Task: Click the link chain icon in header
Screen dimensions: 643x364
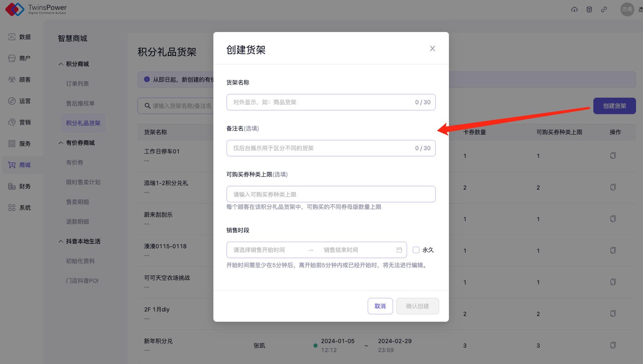Action: (x=604, y=9)
